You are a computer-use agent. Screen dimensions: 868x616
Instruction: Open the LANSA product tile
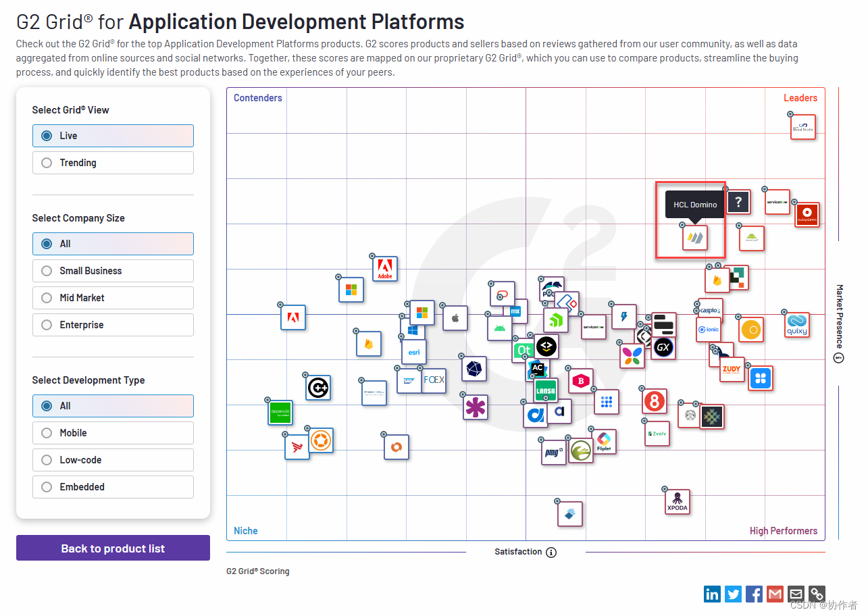pyautogui.click(x=545, y=390)
